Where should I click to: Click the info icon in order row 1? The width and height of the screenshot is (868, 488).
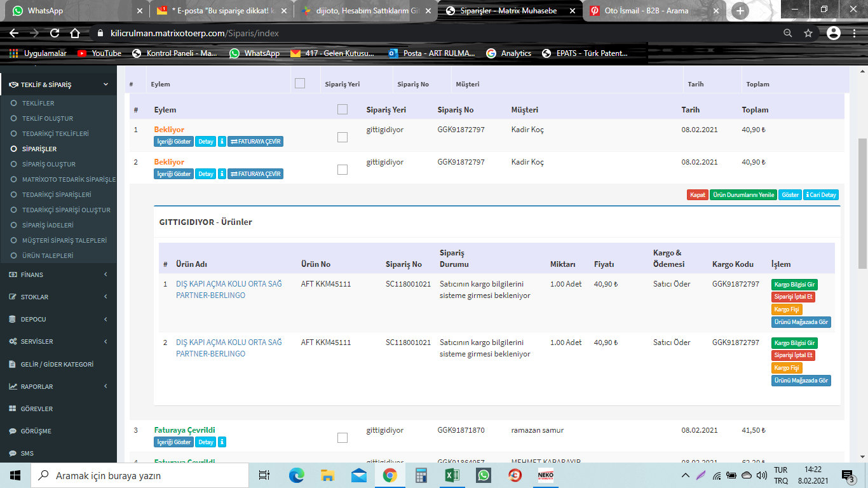[222, 142]
